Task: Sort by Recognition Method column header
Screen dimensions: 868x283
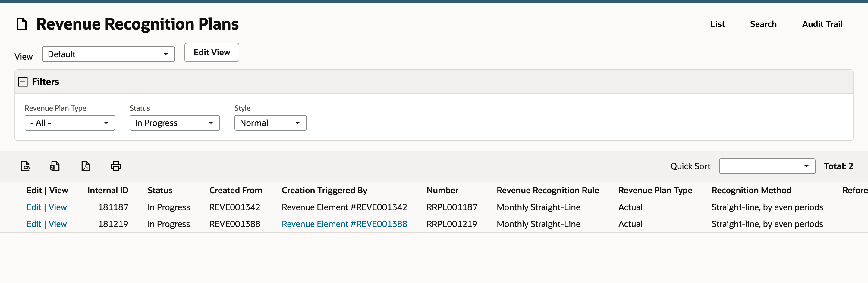Action: tap(751, 191)
